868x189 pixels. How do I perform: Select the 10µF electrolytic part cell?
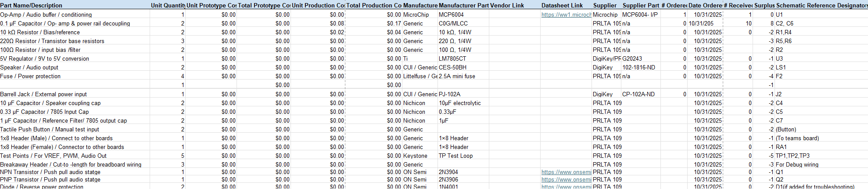tap(459, 103)
